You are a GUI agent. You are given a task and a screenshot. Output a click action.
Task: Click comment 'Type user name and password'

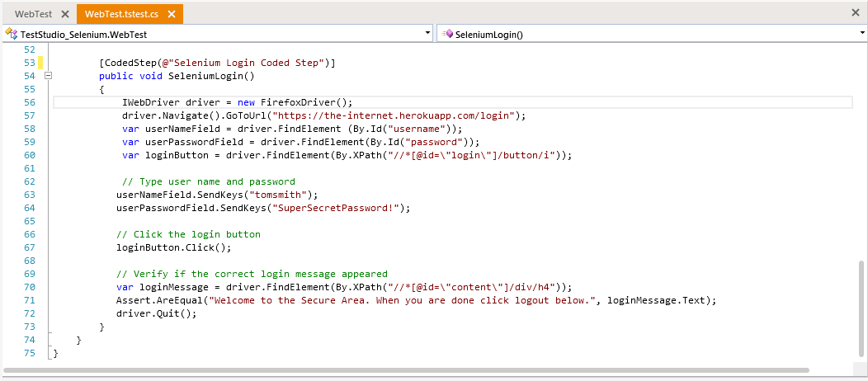(208, 181)
